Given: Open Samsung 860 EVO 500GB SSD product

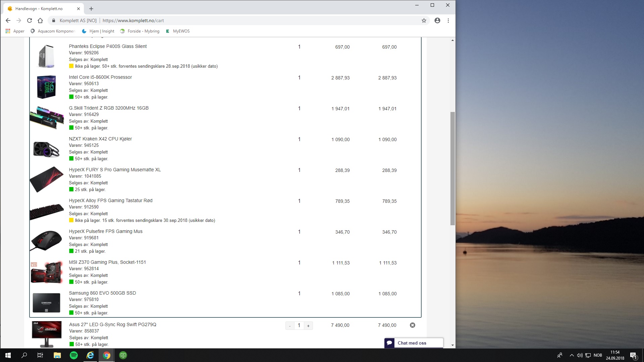Looking at the screenshot, I should coord(102,293).
